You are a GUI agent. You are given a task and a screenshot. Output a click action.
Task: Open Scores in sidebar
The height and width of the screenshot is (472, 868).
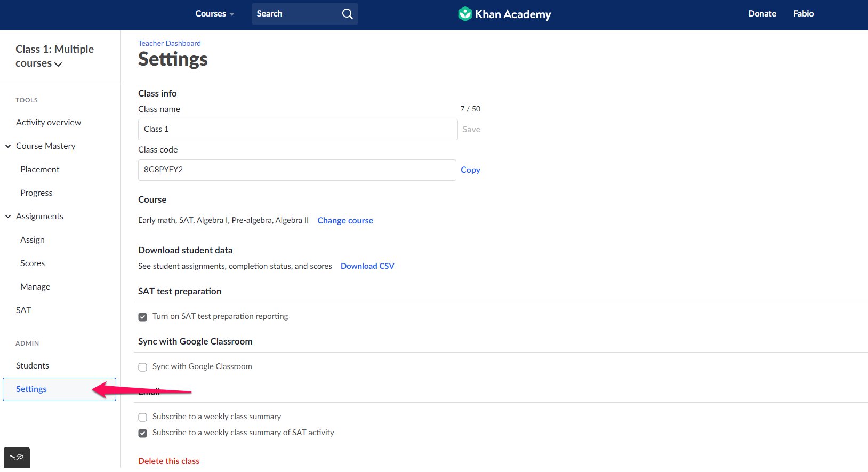pyautogui.click(x=33, y=263)
